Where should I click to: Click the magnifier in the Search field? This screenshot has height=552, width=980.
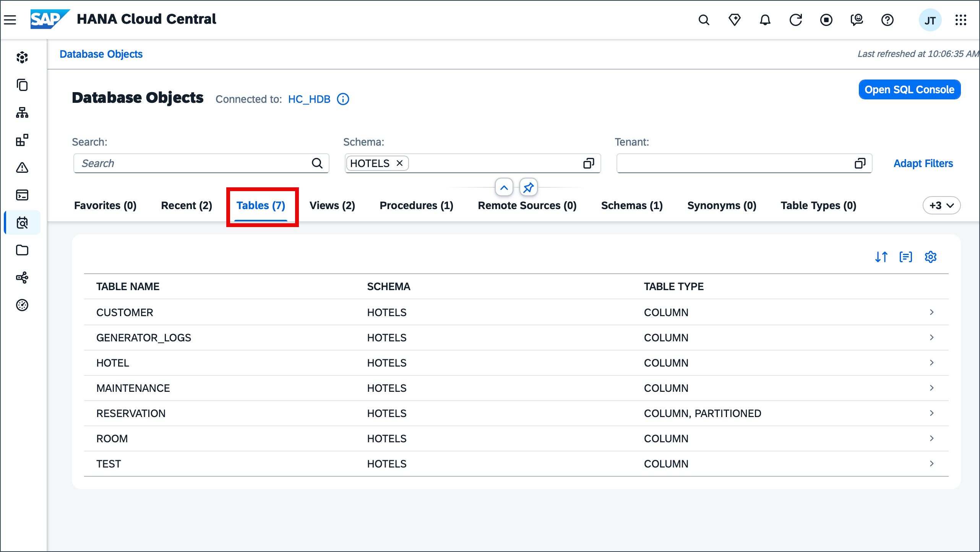[x=317, y=163]
